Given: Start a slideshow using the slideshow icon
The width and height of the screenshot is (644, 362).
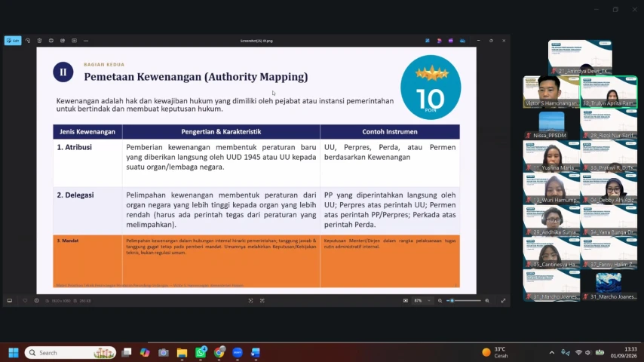Looking at the screenshot, I should [75, 41].
